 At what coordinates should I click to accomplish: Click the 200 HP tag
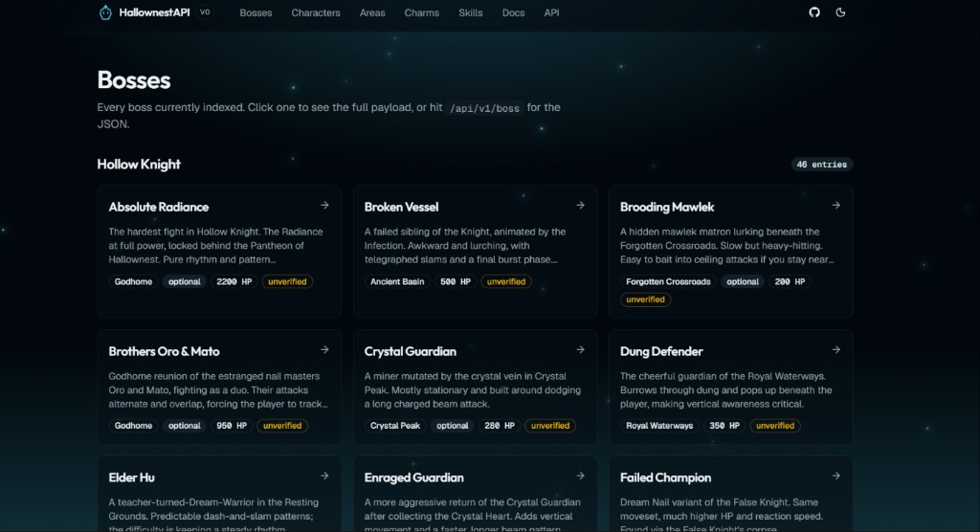790,282
